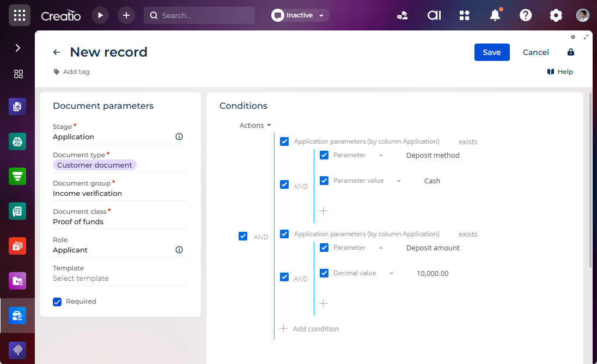Open the purple paperclip icon in the sidebar

coord(17,350)
